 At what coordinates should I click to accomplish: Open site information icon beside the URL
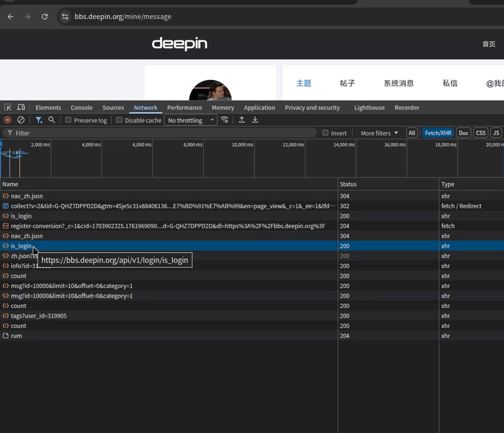point(65,17)
